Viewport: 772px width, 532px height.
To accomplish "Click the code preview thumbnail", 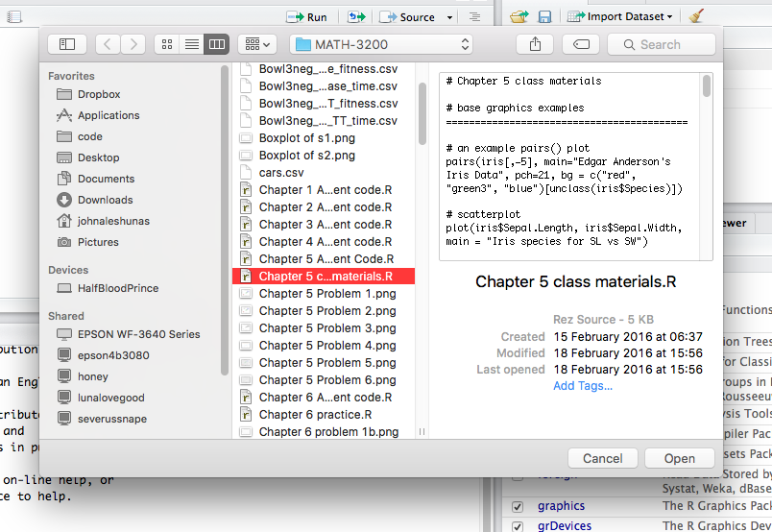I will (x=575, y=166).
